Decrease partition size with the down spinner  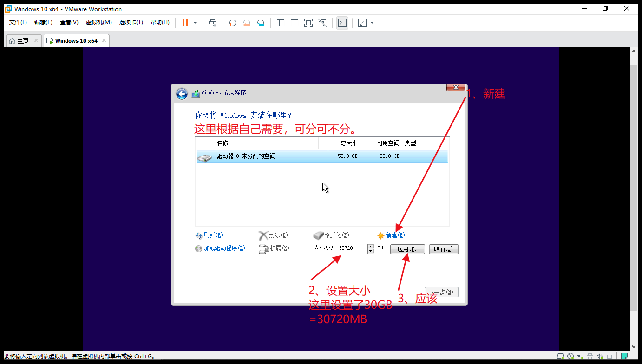(371, 251)
